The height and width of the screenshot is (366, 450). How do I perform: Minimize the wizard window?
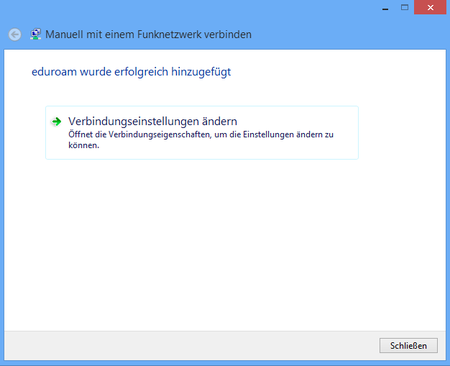pyautogui.click(x=385, y=8)
